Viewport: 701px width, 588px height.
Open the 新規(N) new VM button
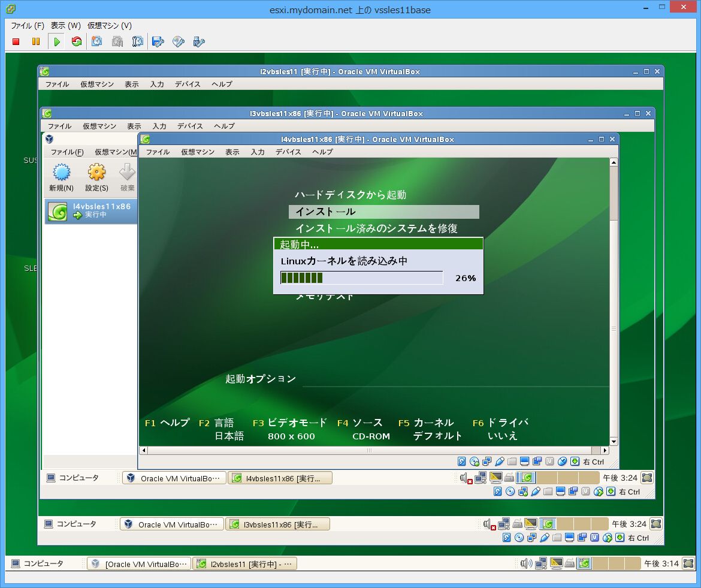tap(61, 178)
